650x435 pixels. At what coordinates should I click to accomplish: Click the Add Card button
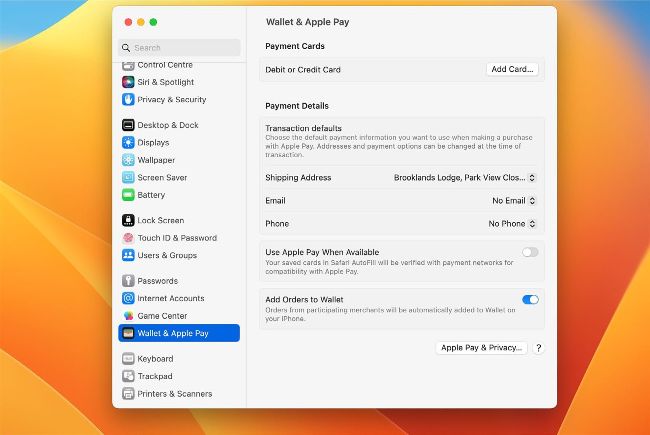pyautogui.click(x=512, y=69)
